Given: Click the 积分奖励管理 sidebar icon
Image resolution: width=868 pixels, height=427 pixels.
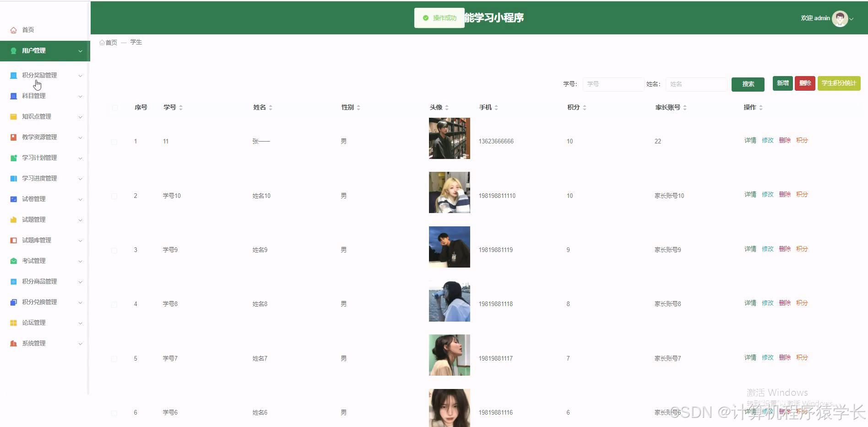Looking at the screenshot, I should coord(14,75).
